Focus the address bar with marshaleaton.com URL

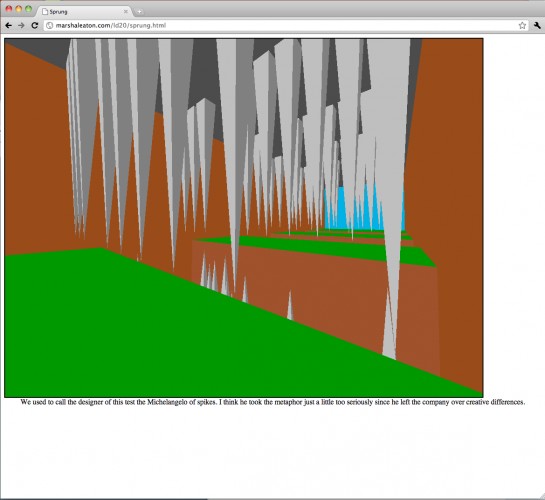coord(286,25)
